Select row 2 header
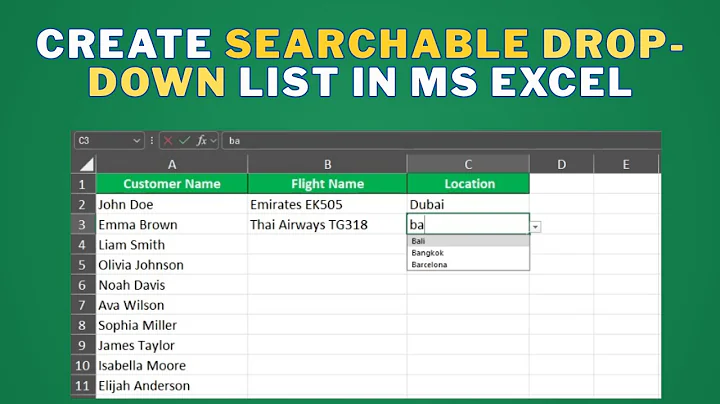Image resolution: width=720 pixels, height=404 pixels. click(x=83, y=204)
